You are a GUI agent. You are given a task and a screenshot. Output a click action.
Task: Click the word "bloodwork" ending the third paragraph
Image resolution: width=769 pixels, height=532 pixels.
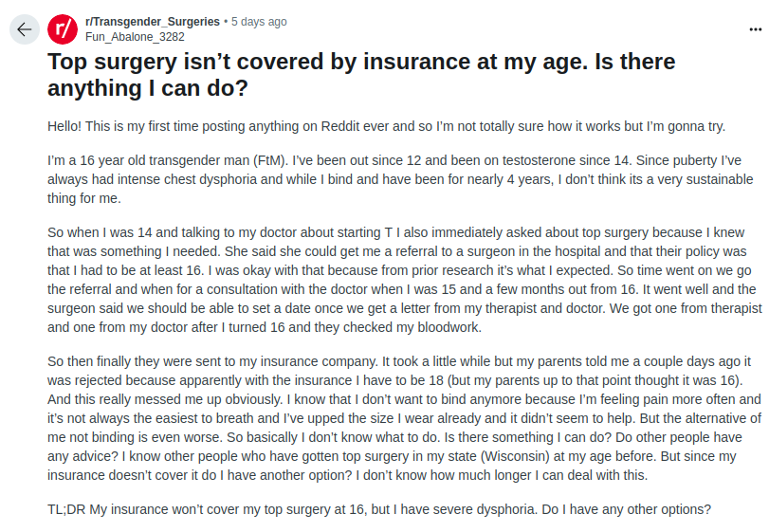pyautogui.click(x=448, y=327)
